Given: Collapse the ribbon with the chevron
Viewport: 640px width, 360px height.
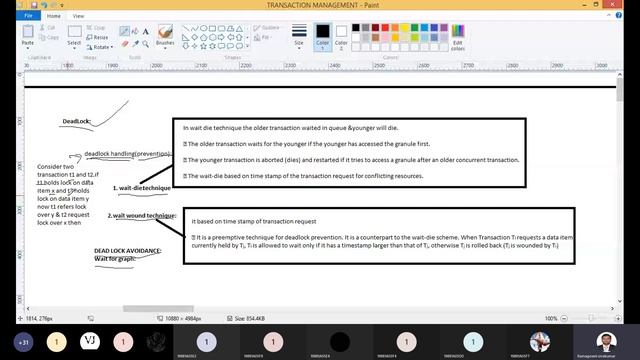Looking at the screenshot, I should [609, 15].
